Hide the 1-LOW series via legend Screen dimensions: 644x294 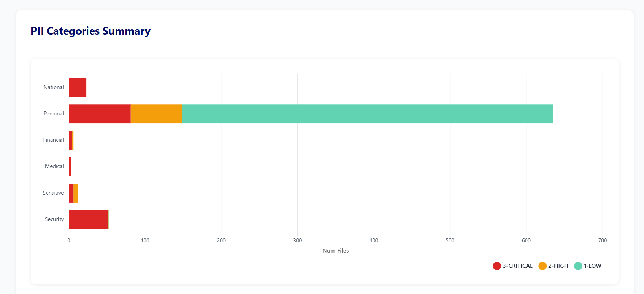pos(588,266)
